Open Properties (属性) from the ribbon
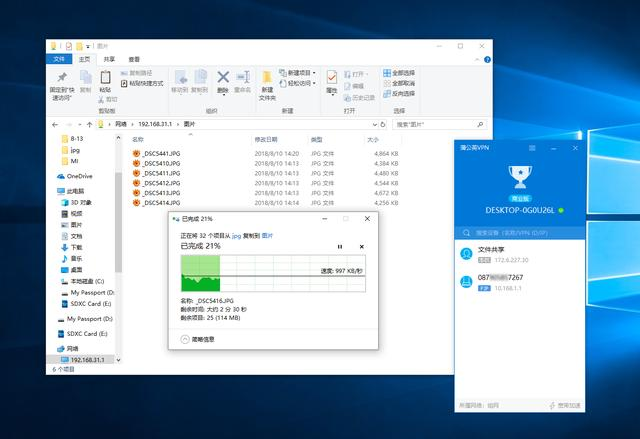This screenshot has height=439, width=640. [x=333, y=78]
